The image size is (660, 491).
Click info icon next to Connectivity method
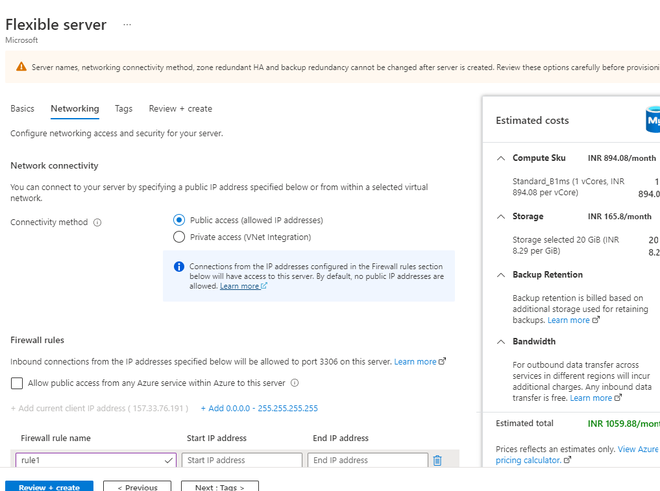point(97,223)
